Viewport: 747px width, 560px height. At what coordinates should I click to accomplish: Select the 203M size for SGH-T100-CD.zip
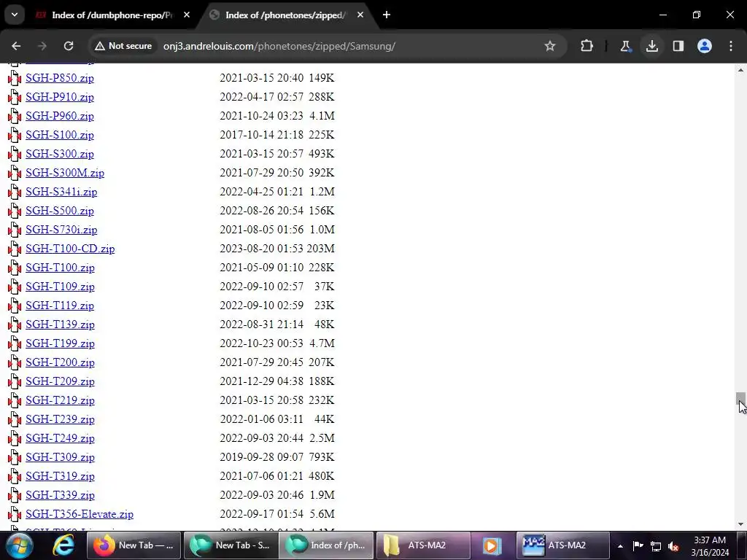click(x=321, y=249)
